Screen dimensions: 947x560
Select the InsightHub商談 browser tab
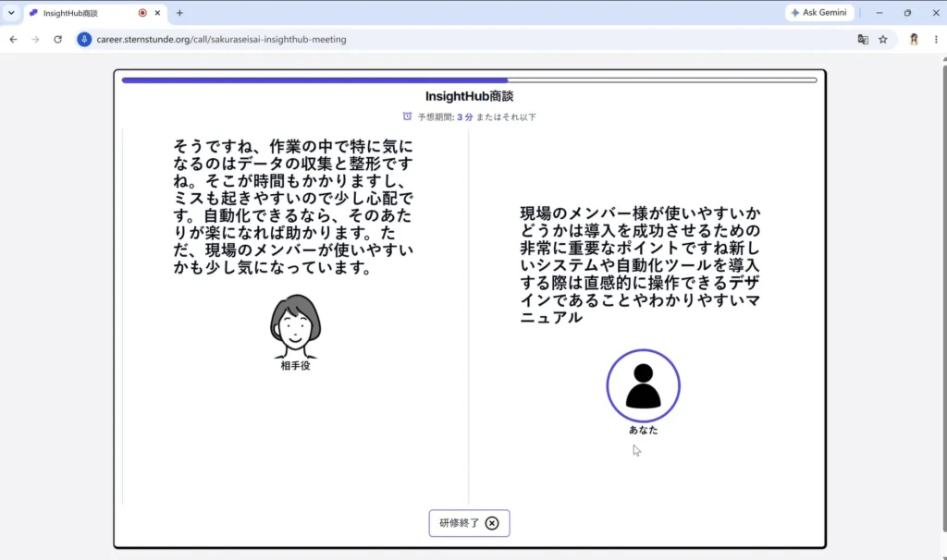click(x=95, y=13)
